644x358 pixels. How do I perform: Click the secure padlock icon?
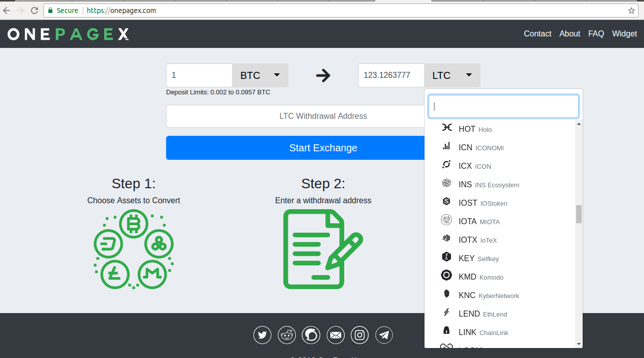point(50,10)
